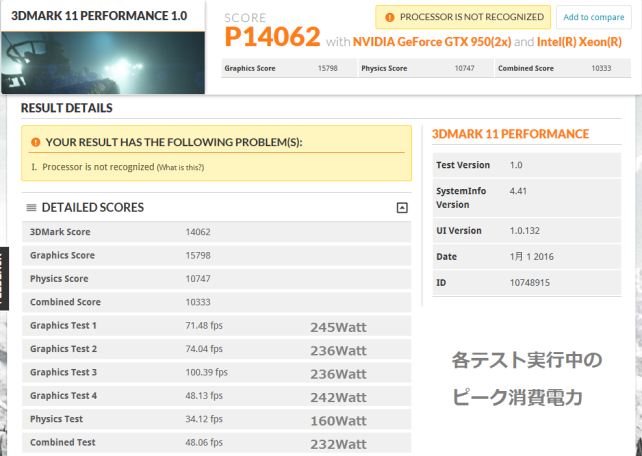Click the Combined Test label

tap(63, 442)
